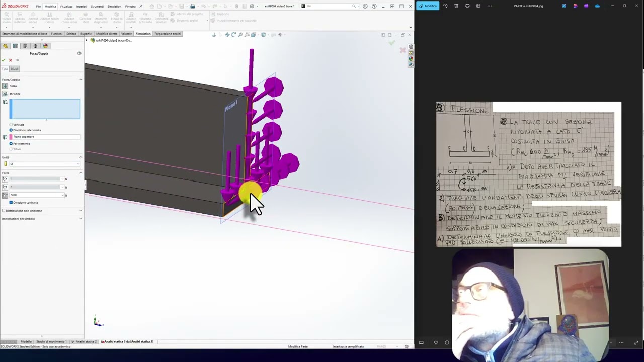Open SolidWorks options gear icon
This screenshot has height=362, width=644.
click(x=252, y=6)
